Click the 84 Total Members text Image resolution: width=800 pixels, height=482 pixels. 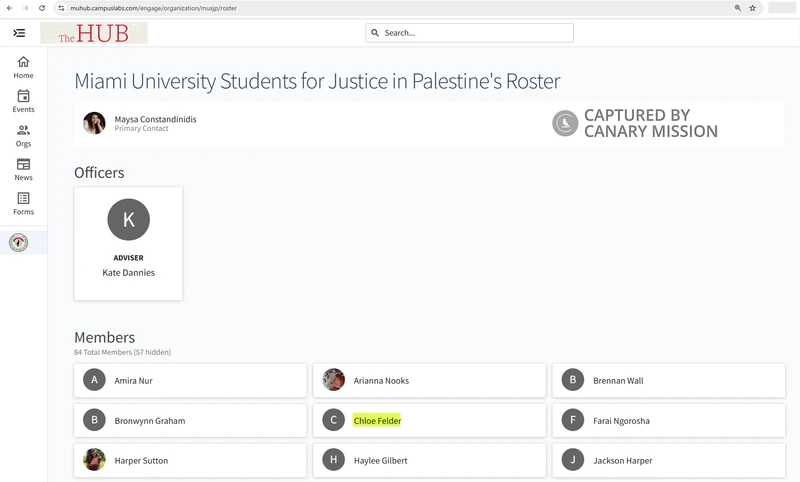click(x=122, y=352)
